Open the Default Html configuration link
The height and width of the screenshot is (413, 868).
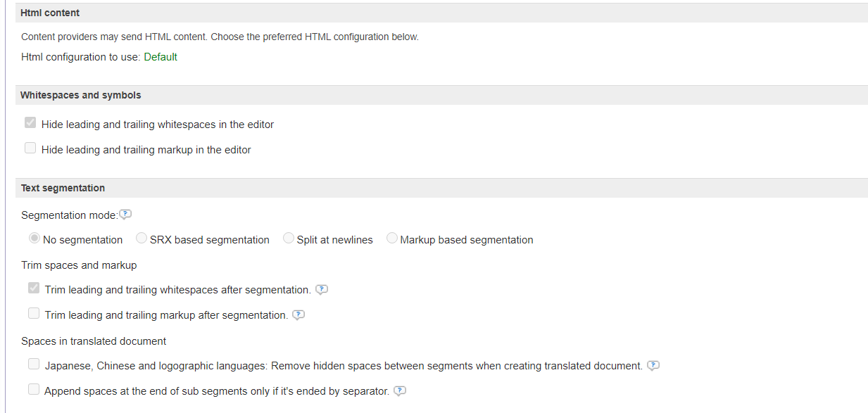click(161, 57)
